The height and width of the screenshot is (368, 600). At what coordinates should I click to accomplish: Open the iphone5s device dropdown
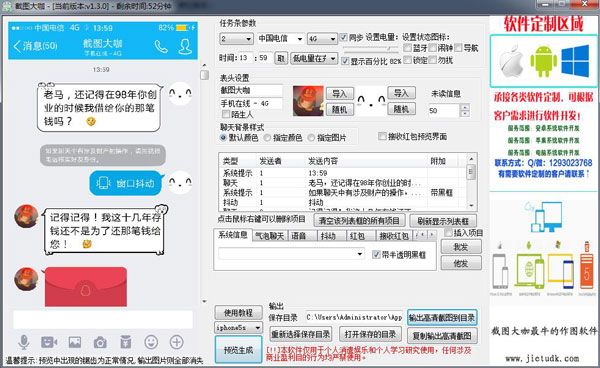pos(238,328)
